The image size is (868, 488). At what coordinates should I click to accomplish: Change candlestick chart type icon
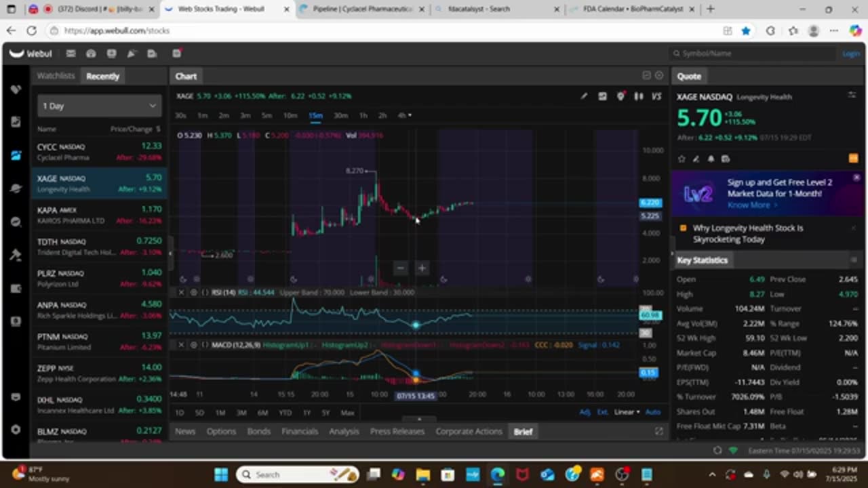(x=638, y=96)
